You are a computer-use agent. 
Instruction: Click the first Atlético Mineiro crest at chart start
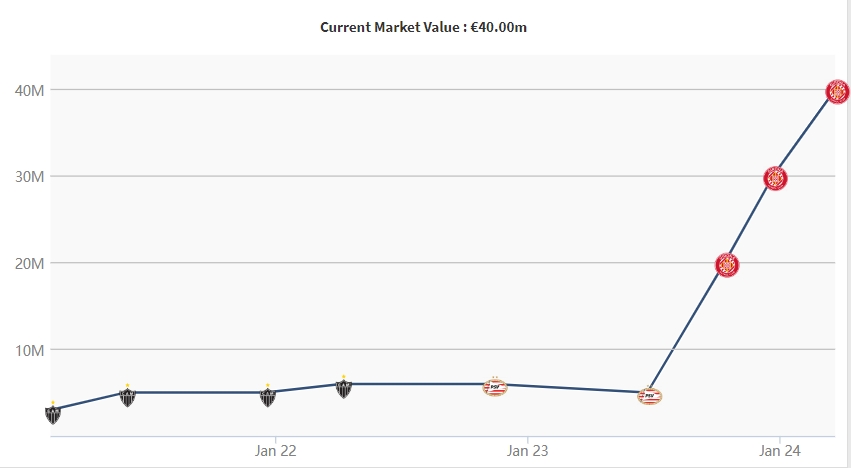[53, 413]
